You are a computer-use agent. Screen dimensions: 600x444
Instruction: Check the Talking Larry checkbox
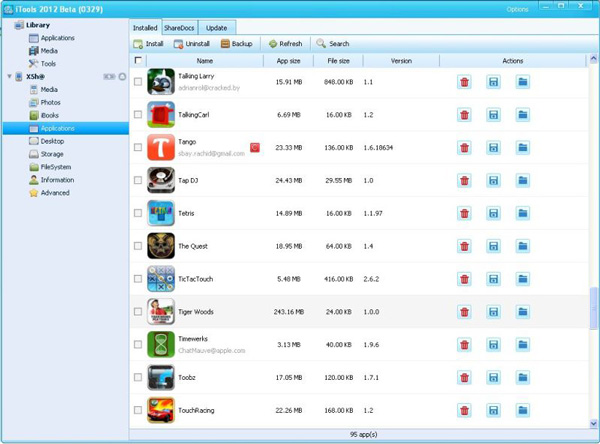point(138,82)
